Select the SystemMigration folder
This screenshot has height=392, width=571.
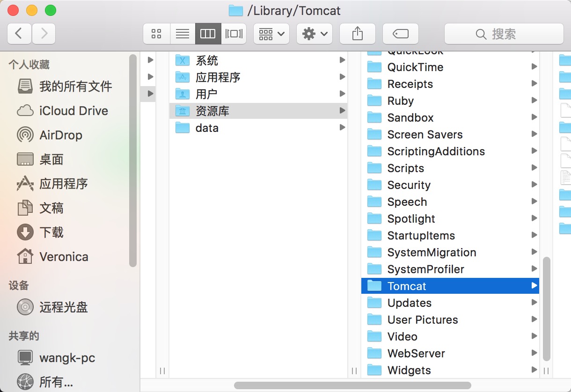(450, 252)
